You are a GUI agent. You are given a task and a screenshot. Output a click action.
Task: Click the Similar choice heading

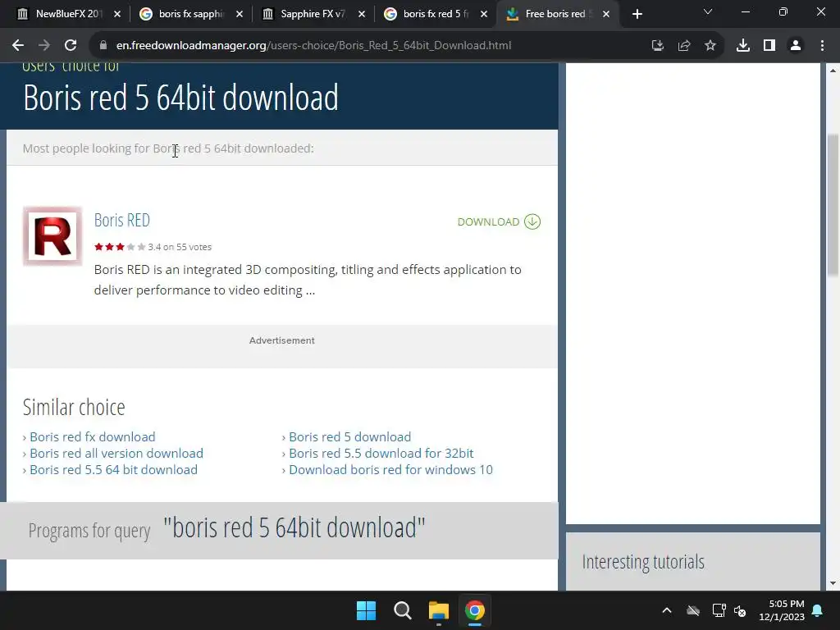pyautogui.click(x=74, y=407)
